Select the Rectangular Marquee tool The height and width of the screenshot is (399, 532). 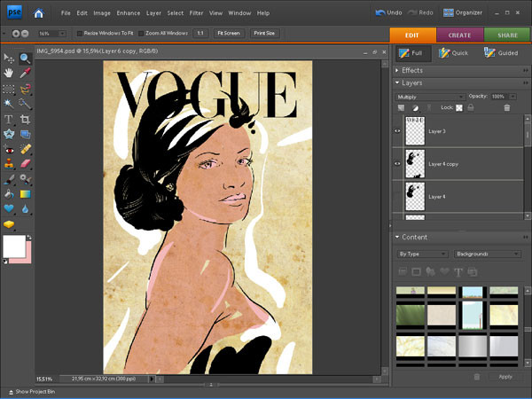coord(9,90)
